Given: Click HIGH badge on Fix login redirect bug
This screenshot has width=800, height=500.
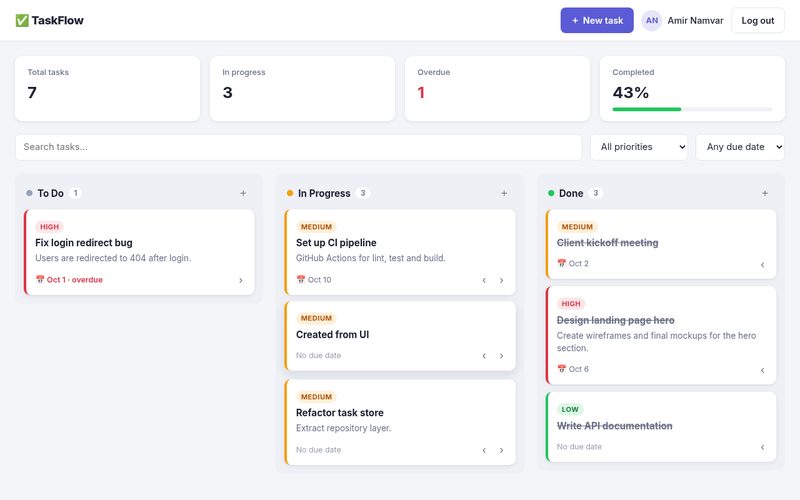Looking at the screenshot, I should (49, 227).
